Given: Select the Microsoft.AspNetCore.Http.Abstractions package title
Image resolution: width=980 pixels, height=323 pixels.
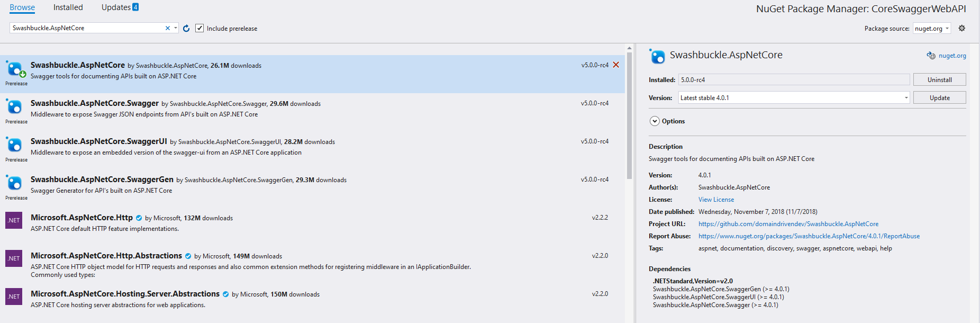Looking at the screenshot, I should point(106,256).
